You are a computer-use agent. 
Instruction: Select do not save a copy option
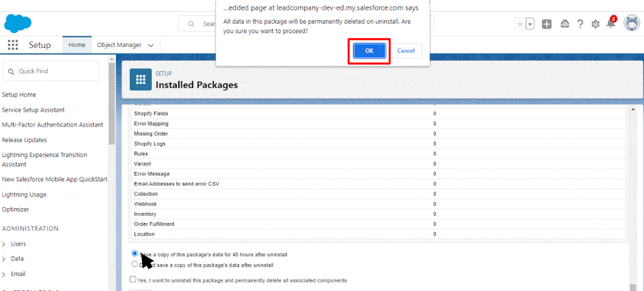click(135, 265)
